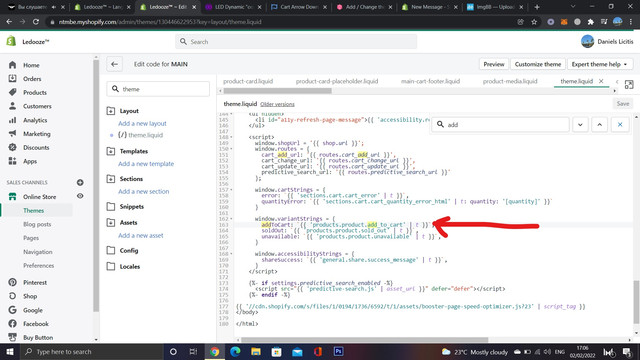Switch to main-cart-footer.liquid tab
The width and height of the screenshot is (640, 360).
(430, 81)
